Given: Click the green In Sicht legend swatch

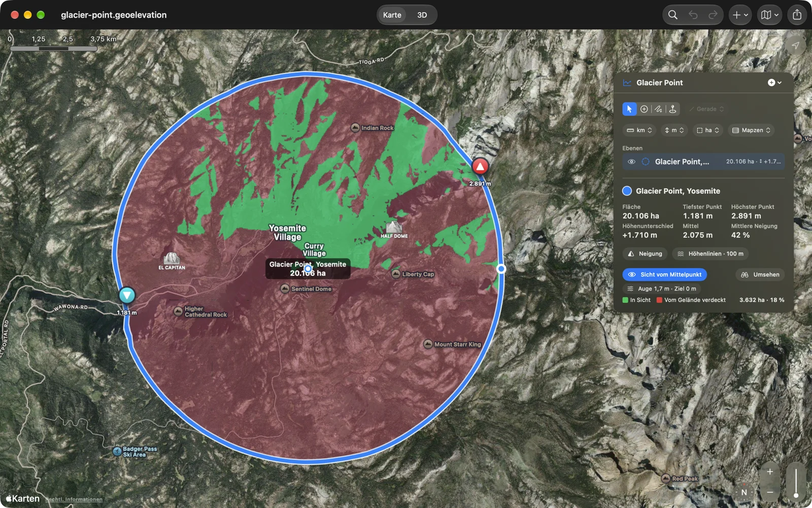Looking at the screenshot, I should [625, 300].
